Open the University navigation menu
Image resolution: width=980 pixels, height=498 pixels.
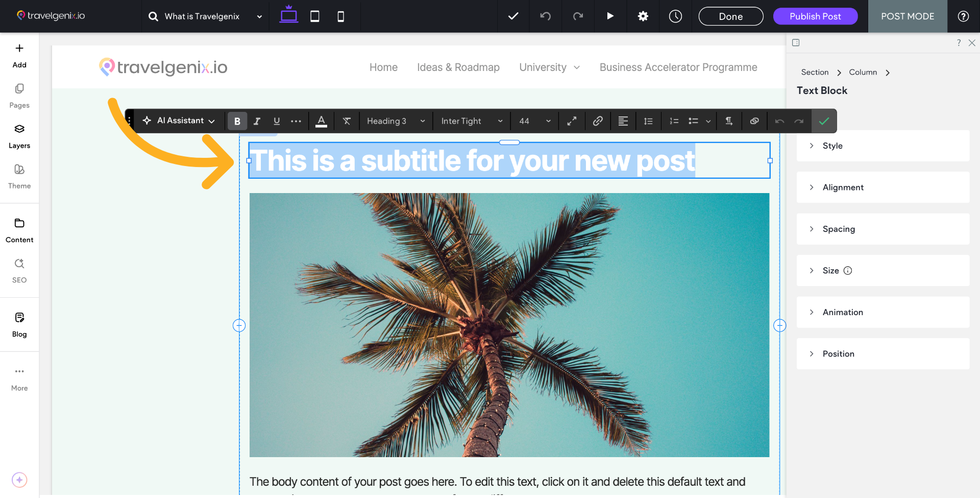coord(549,67)
